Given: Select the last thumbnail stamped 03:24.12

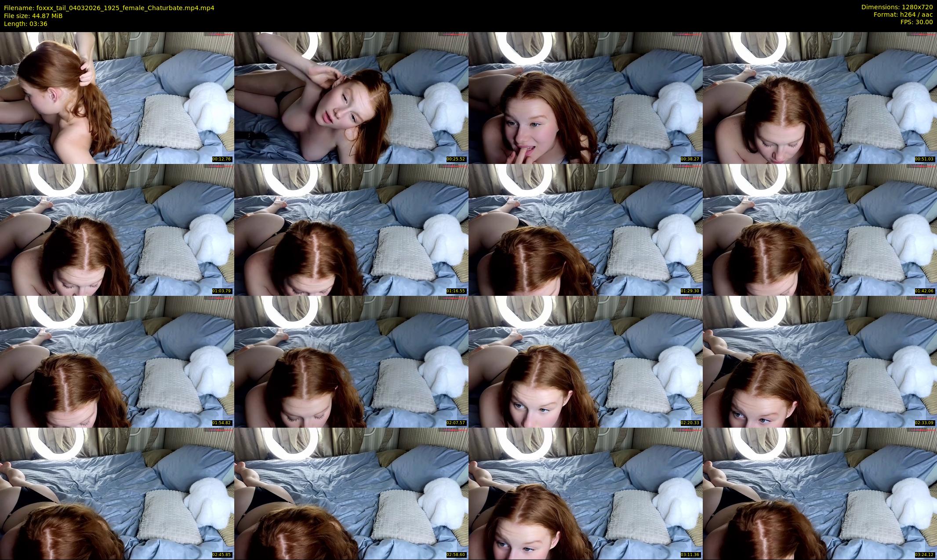Looking at the screenshot, I should (820, 493).
